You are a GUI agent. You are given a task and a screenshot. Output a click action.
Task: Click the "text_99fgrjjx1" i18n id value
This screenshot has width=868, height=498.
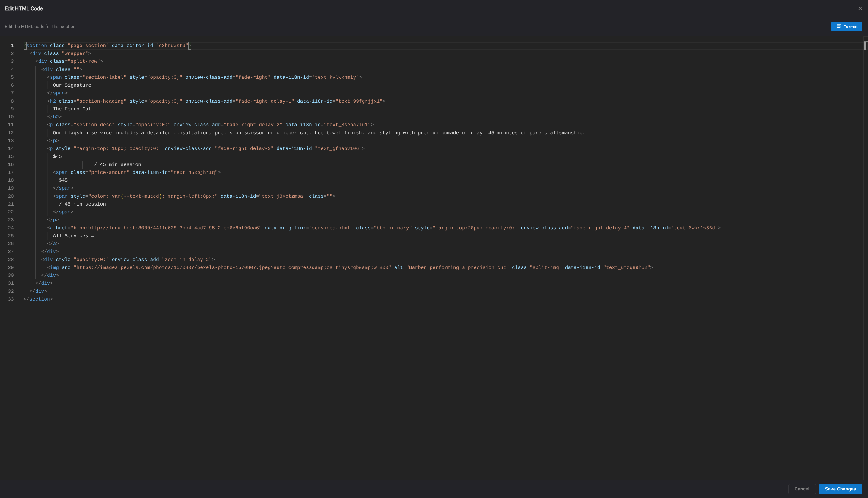(x=359, y=101)
